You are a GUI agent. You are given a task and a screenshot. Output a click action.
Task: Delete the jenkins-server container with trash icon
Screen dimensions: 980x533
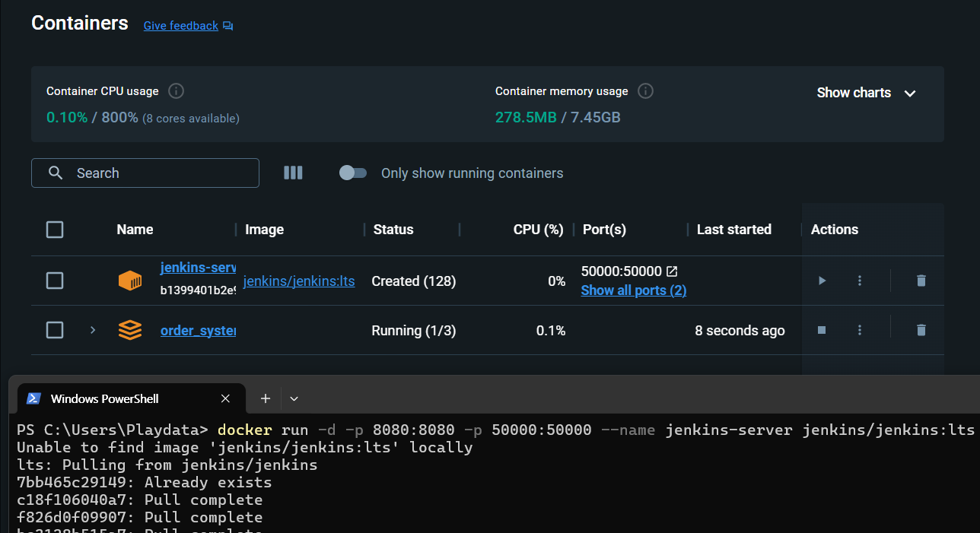click(921, 281)
